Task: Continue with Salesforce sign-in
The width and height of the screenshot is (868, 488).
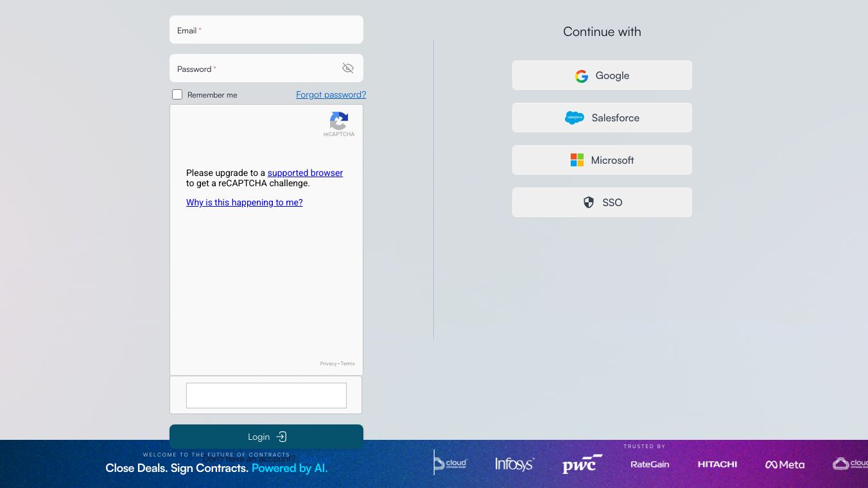Action: [x=602, y=118]
